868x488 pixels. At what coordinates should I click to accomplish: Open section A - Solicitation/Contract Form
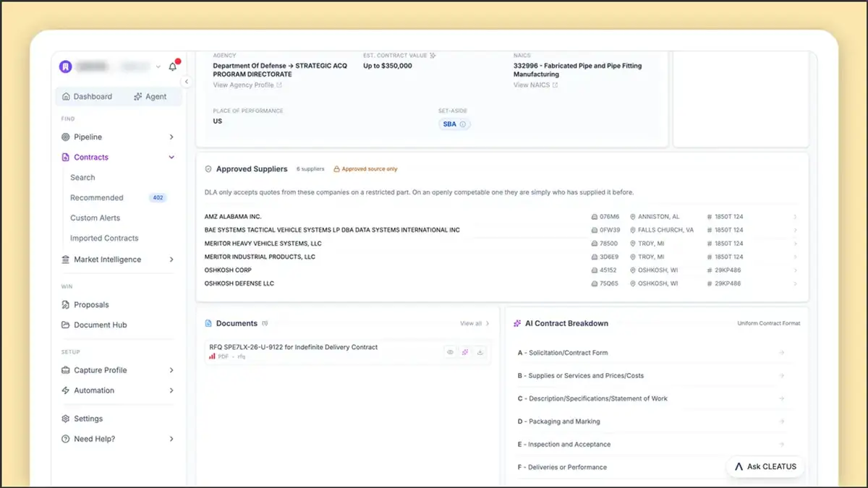(651, 353)
